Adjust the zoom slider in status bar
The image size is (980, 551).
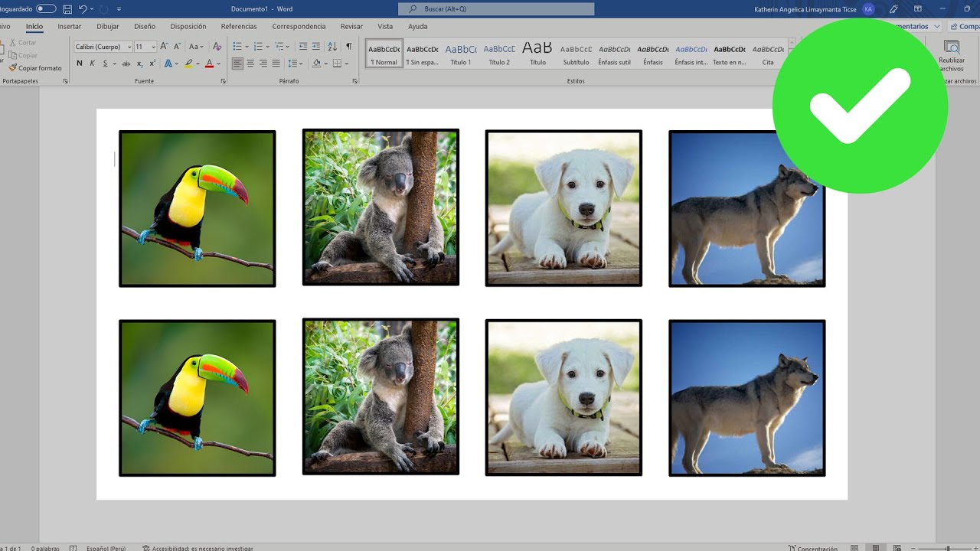(x=946, y=548)
